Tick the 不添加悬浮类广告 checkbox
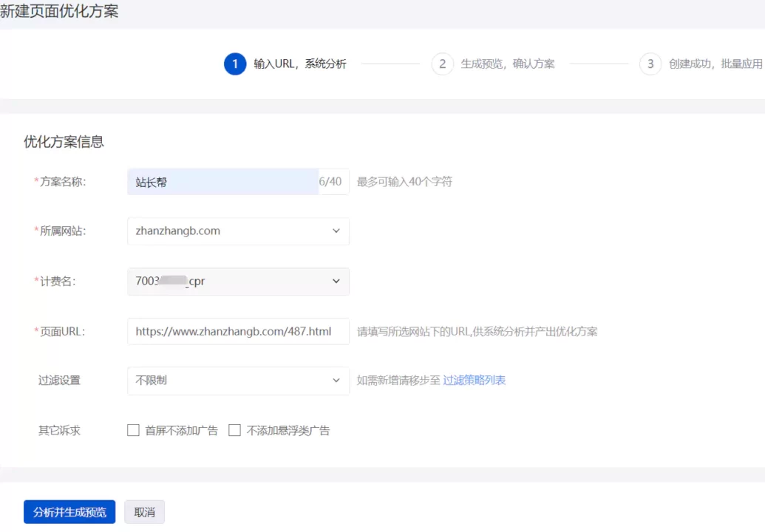This screenshot has width=765, height=532. pos(235,430)
